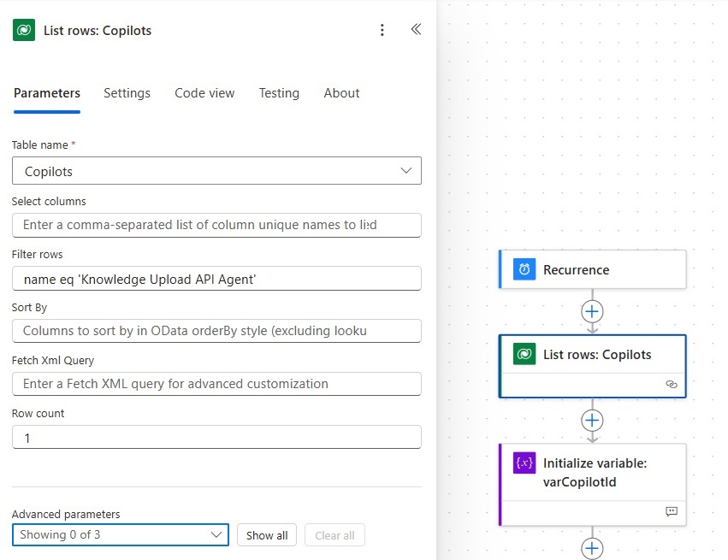Add a step below the Recurrence trigger
Image resolution: width=728 pixels, height=560 pixels.
click(592, 311)
